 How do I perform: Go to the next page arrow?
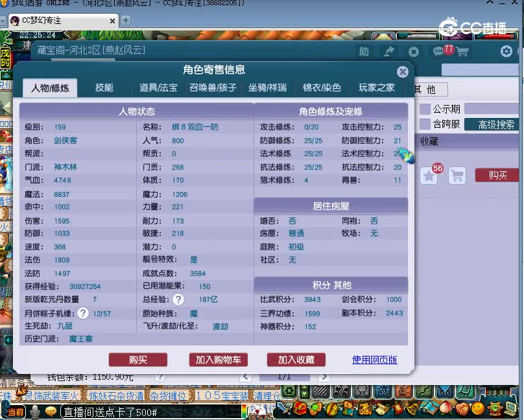pyautogui.click(x=324, y=377)
